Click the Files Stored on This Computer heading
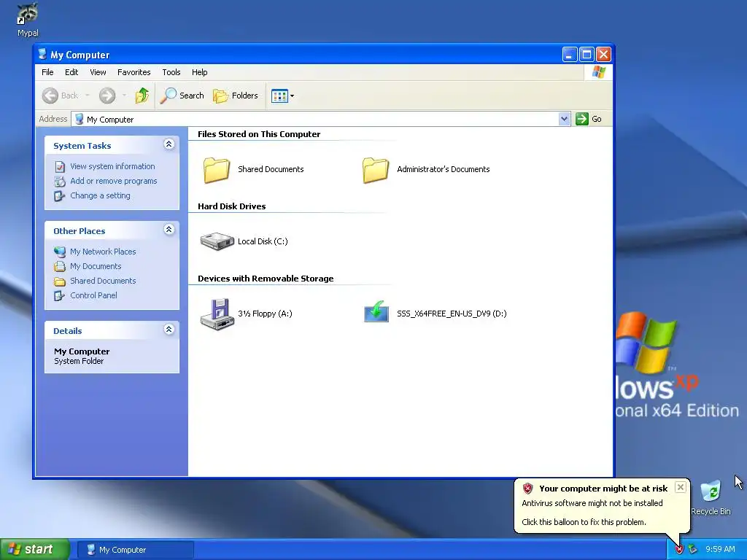Screen dimensions: 747x560 coord(259,134)
